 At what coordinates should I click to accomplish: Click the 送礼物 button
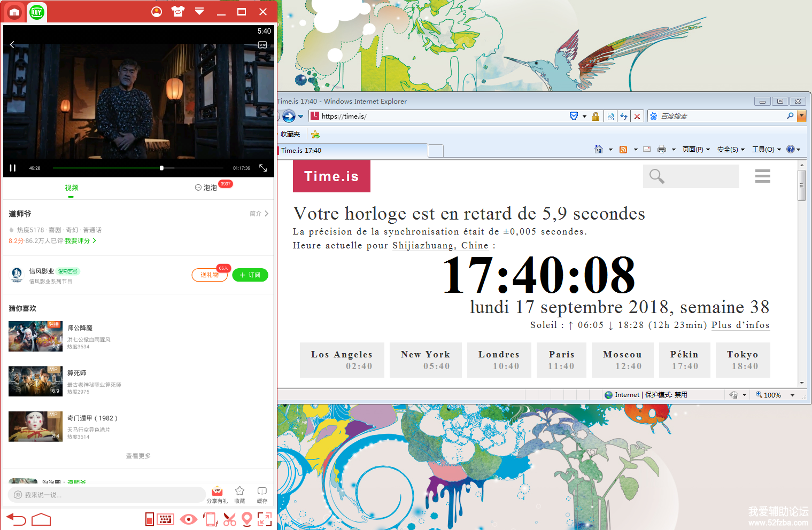(210, 275)
